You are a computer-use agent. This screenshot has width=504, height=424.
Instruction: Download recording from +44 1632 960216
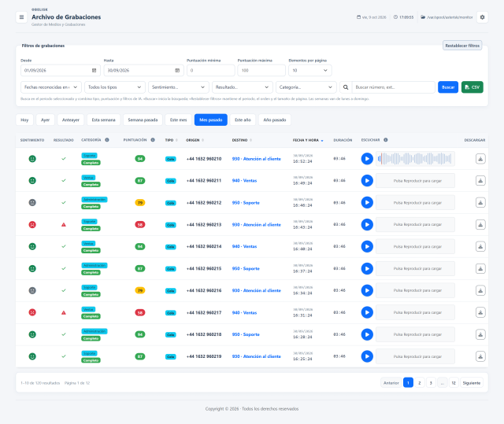click(480, 290)
